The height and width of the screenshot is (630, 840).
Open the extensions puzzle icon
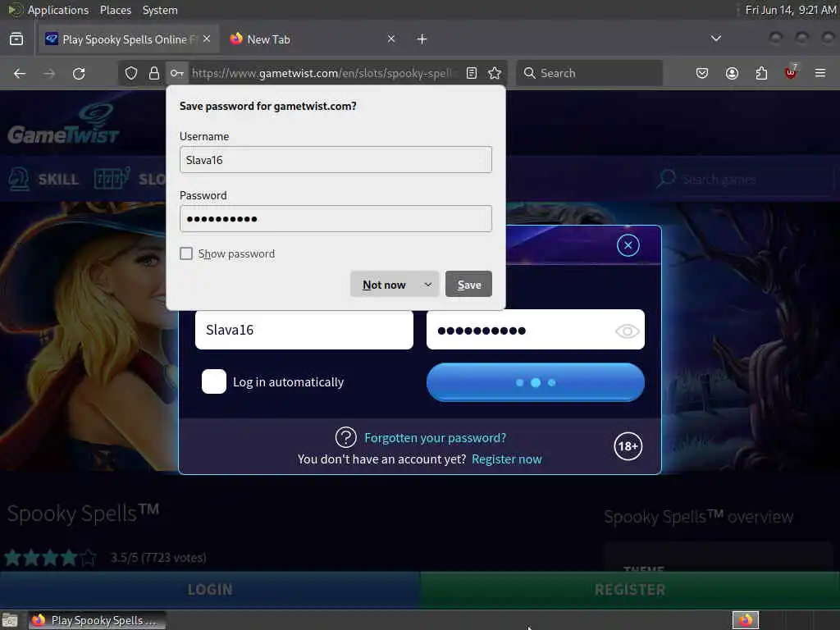[x=761, y=73]
